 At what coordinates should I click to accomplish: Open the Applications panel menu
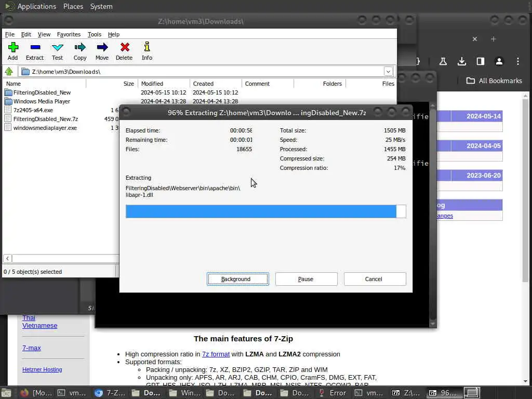37,6
